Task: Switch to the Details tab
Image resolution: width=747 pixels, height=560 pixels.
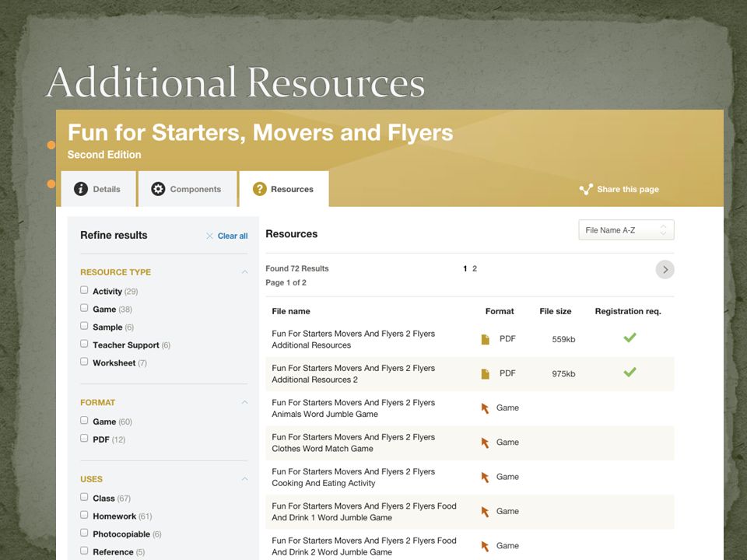Action: click(x=99, y=189)
